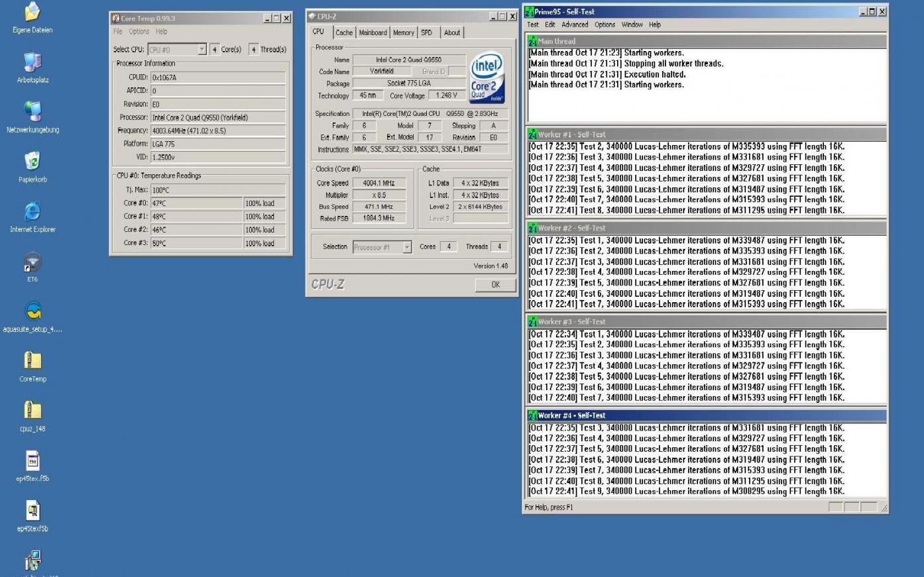This screenshot has width=924, height=577.
Task: Click the Core #0 temperature reading 47°C
Action: (x=196, y=203)
